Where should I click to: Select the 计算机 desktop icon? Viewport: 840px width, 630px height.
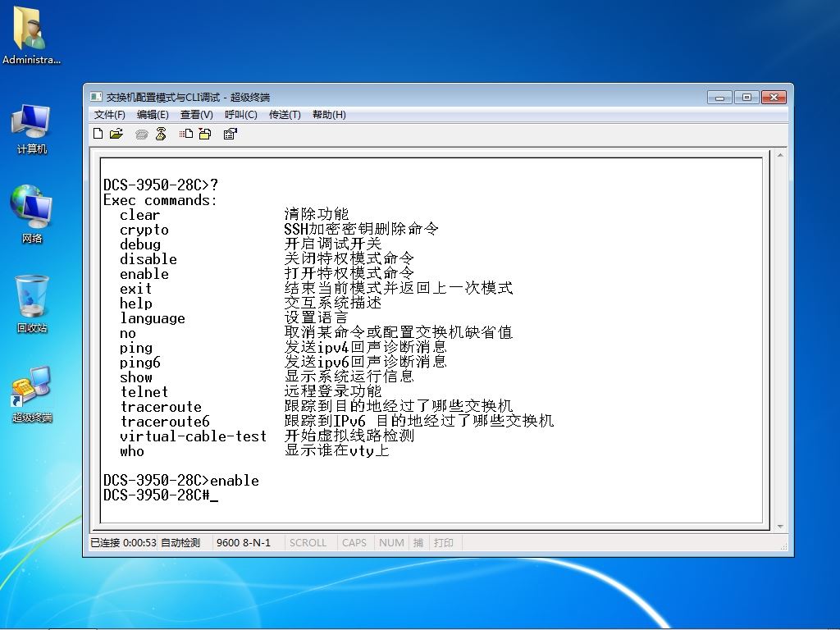(32, 129)
